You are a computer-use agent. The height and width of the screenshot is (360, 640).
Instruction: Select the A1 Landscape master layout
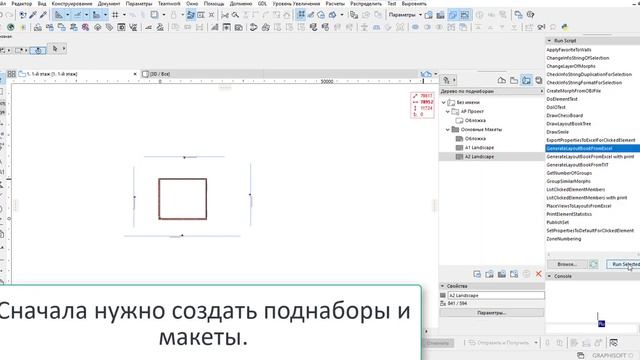pyautogui.click(x=479, y=147)
